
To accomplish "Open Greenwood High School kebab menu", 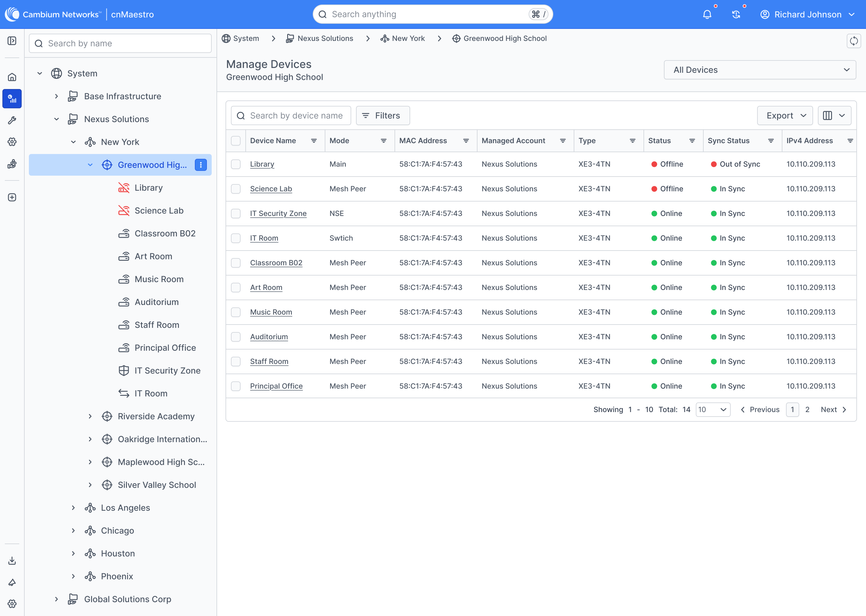I will (201, 165).
